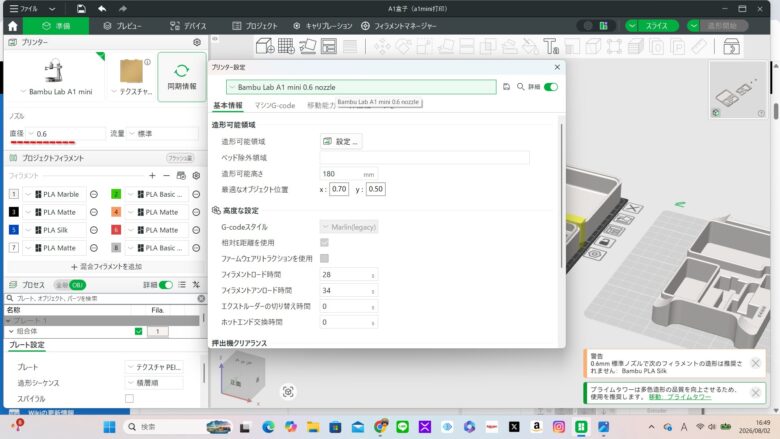
Task: Open the A1 mini 0.6 nozzle preset dropdown
Action: coord(361,87)
